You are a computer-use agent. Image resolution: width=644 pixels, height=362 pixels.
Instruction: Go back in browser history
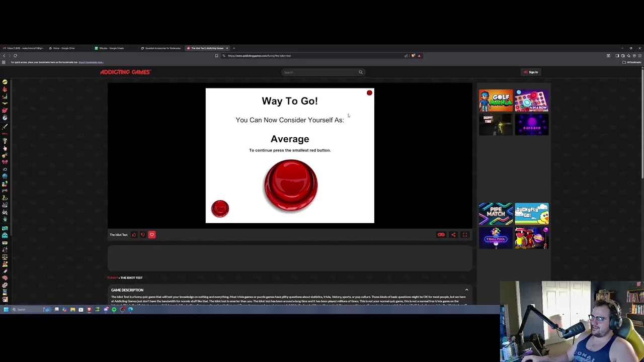(4, 56)
